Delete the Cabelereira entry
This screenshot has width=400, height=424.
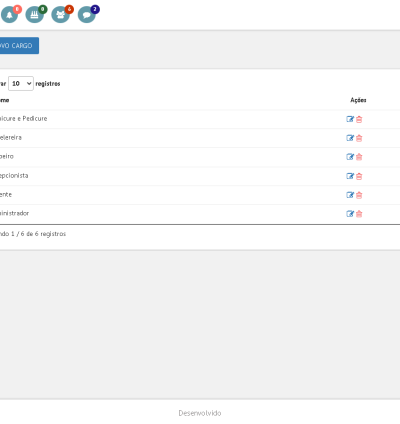point(359,138)
